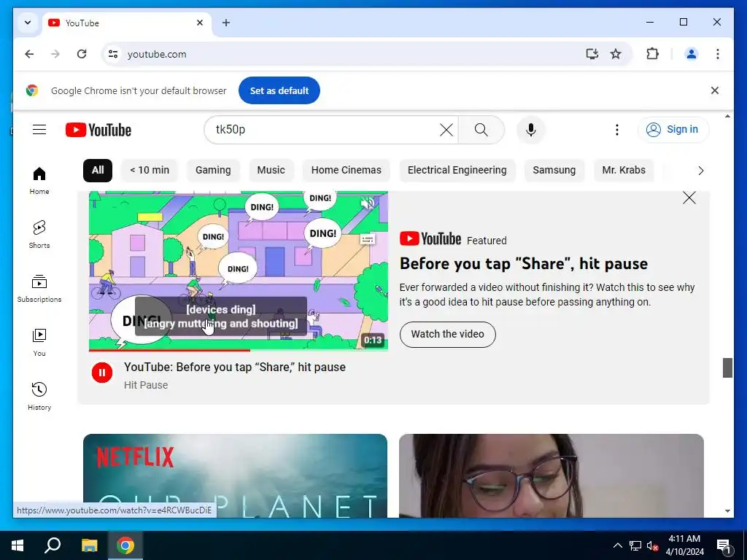The image size is (747, 560).
Task: Open Subscriptions in the sidebar
Action: point(39,289)
